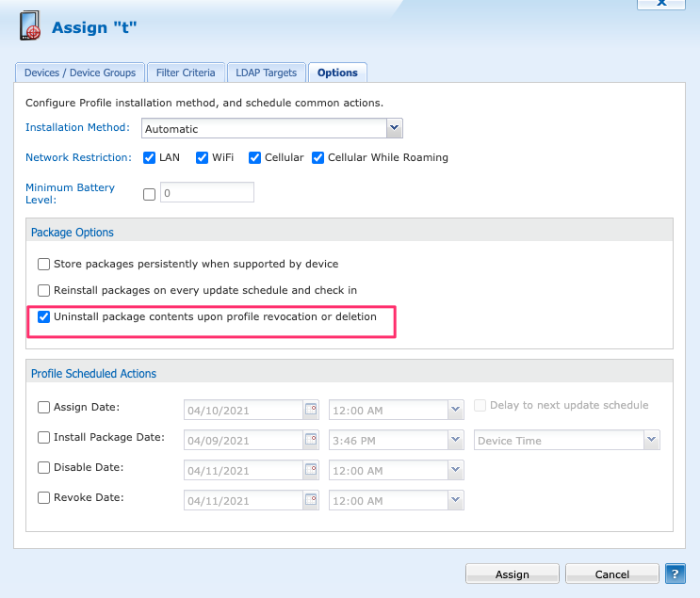Viewport: 700px width, 598px height.
Task: Enable the Minimum Battery Level checkbox
Action: pos(149,194)
